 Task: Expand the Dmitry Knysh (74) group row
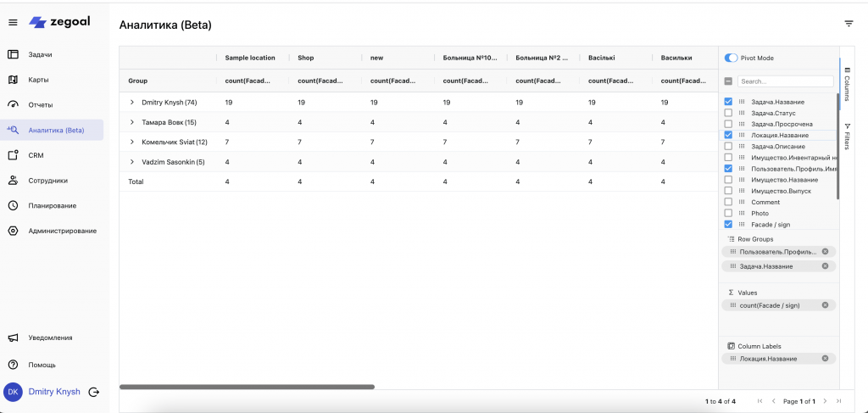coord(132,102)
